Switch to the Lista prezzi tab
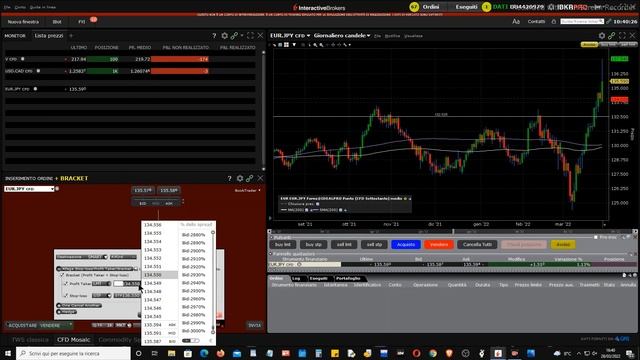640x360 pixels. [49, 36]
